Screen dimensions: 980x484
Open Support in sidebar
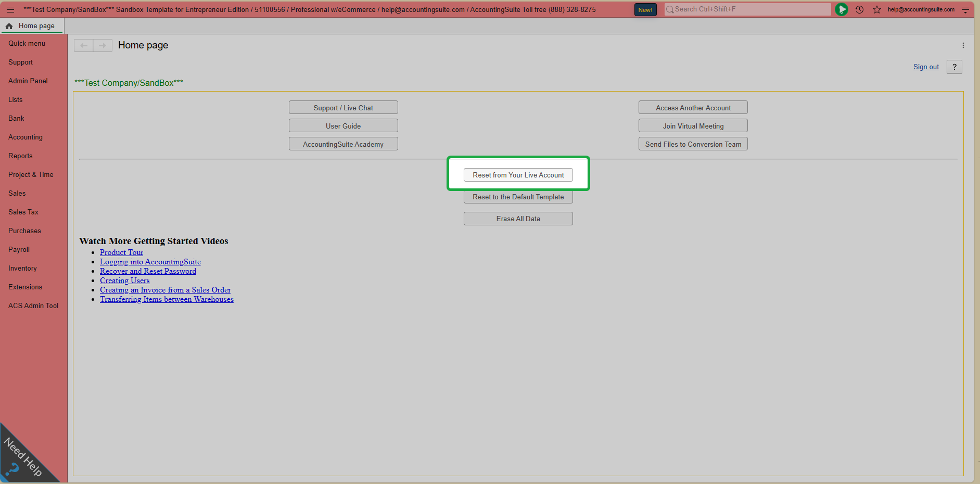(x=20, y=62)
